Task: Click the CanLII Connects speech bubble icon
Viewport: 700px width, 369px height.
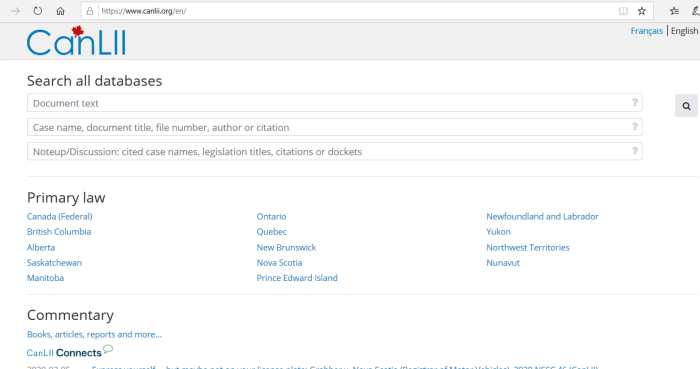Action: click(108, 349)
